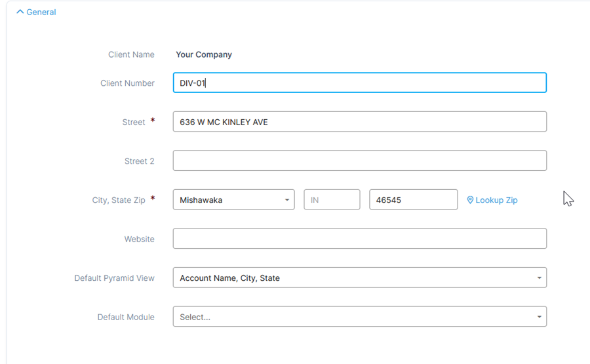590x364 pixels.
Task: Click the IN state field
Action: tap(332, 200)
